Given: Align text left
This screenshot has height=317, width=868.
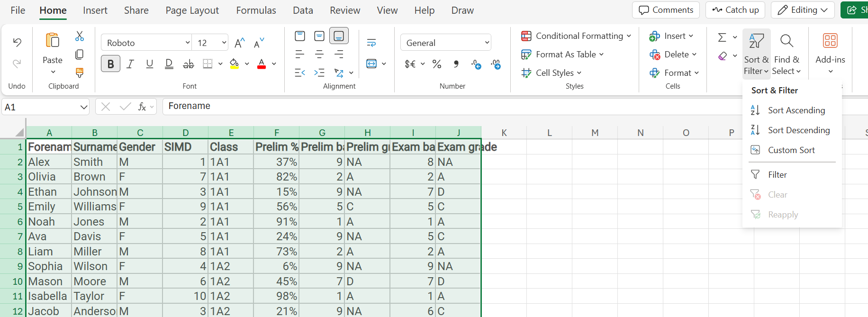Looking at the screenshot, I should click(300, 54).
